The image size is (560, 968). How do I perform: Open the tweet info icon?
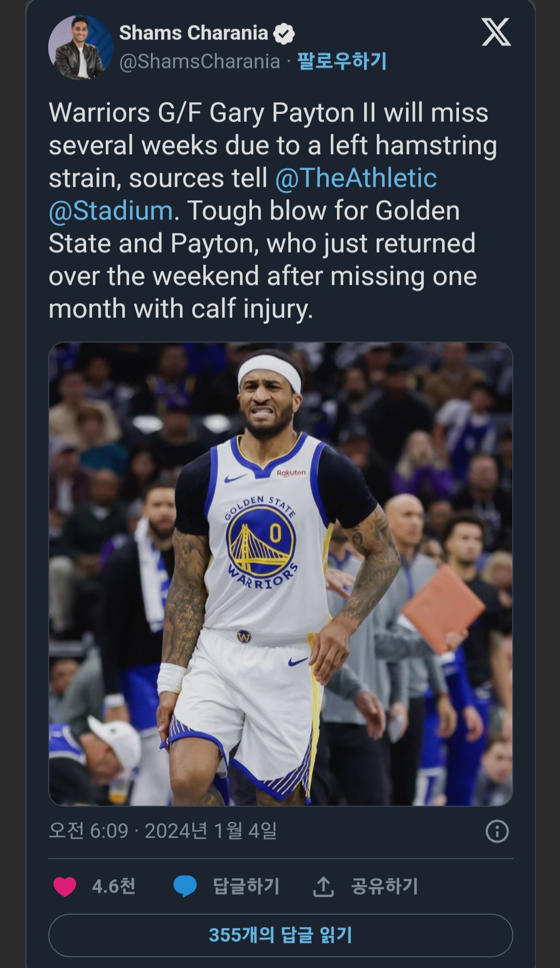497,831
